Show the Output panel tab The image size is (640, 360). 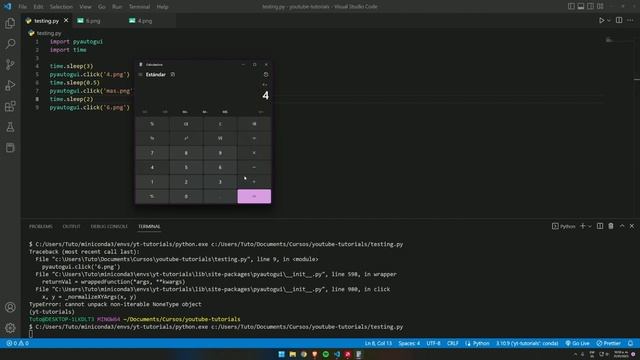pyautogui.click(x=71, y=227)
